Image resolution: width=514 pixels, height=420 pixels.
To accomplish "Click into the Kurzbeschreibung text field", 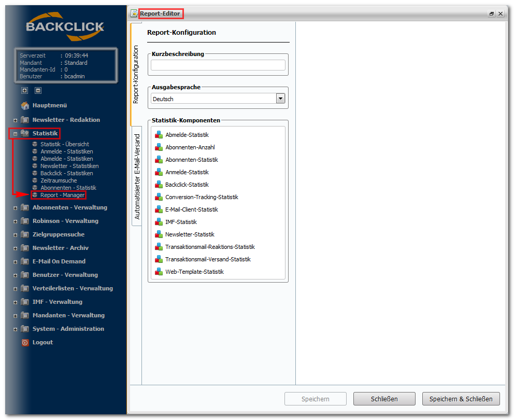I will [218, 65].
